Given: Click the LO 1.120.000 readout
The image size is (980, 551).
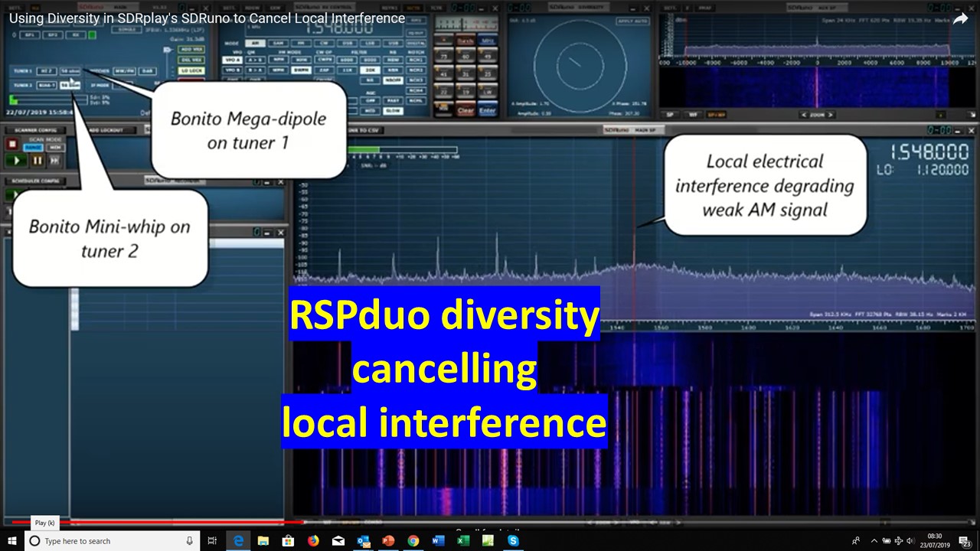Looking at the screenshot, I should coord(923,170).
